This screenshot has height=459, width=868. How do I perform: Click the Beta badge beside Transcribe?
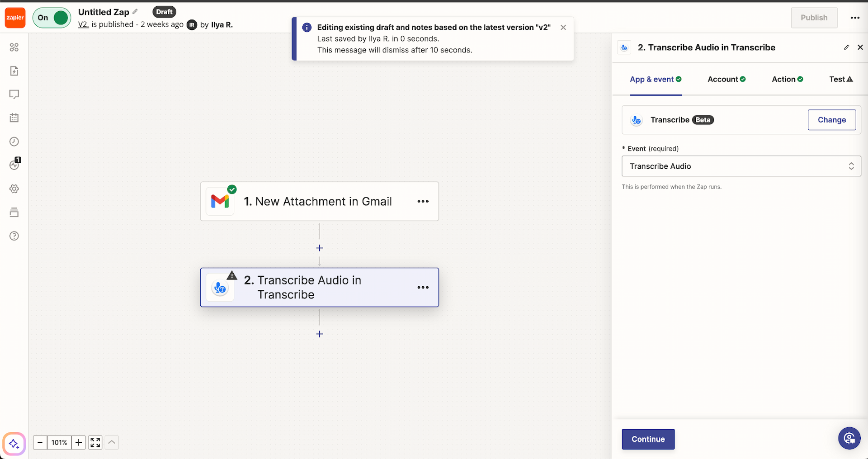point(703,120)
